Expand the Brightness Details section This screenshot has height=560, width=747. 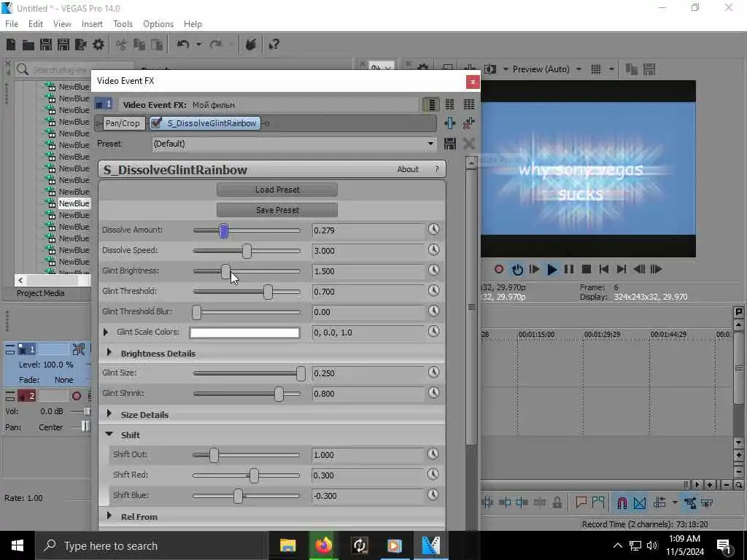point(109,353)
